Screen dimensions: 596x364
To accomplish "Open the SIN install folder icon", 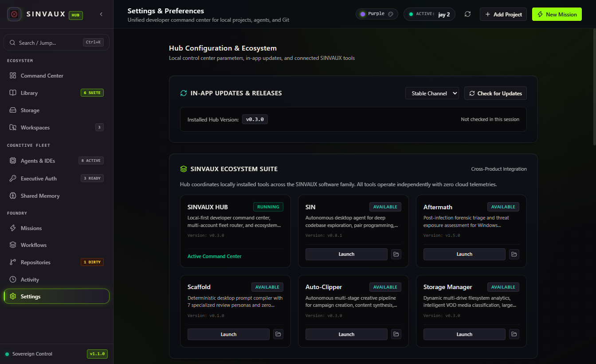I will [x=396, y=254].
